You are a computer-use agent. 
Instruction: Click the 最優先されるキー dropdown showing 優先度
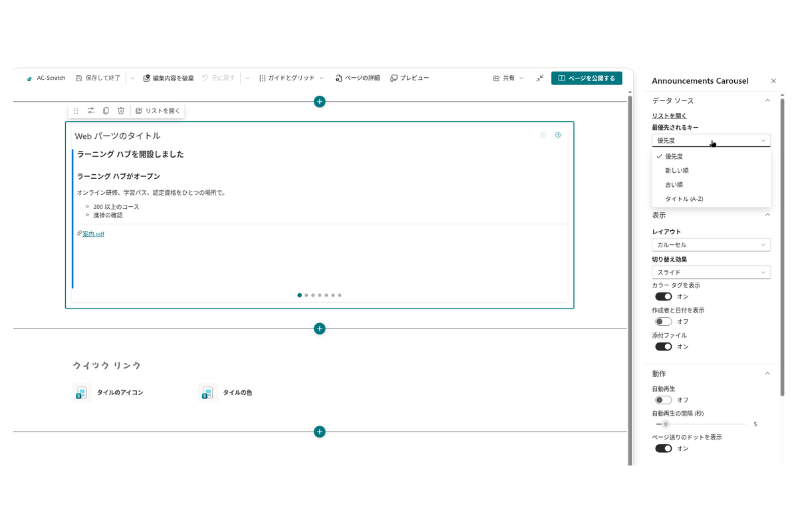[x=712, y=140]
